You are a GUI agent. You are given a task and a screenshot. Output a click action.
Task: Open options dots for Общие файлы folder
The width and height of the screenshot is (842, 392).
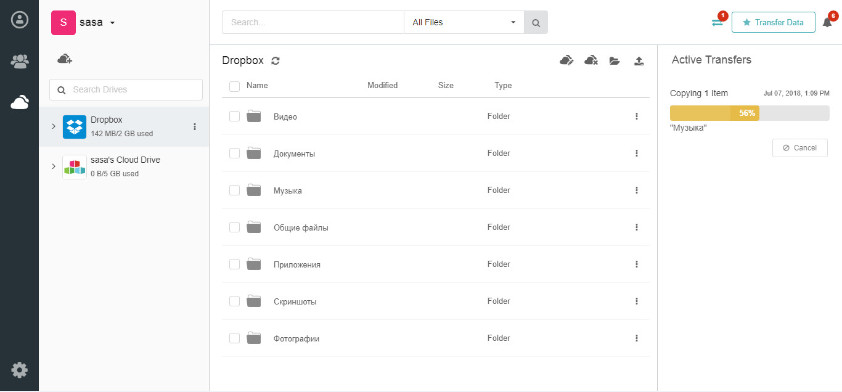point(636,227)
